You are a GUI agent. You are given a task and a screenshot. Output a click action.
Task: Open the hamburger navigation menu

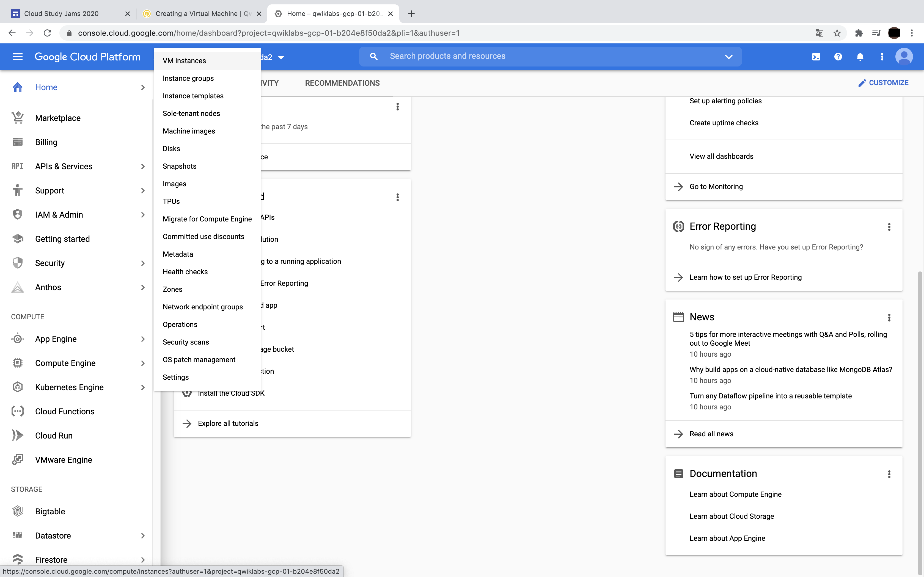point(18,57)
